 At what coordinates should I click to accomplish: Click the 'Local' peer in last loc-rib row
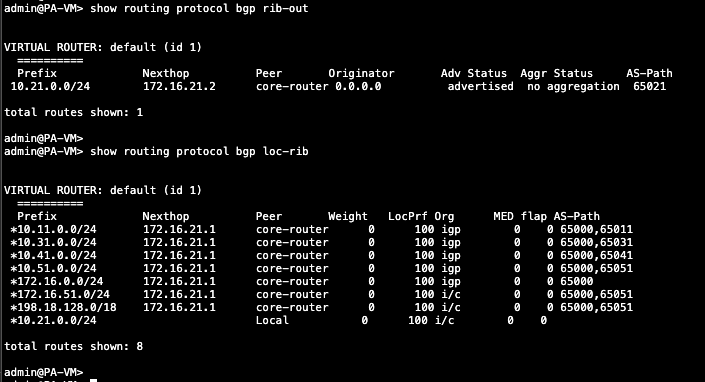coord(272,320)
